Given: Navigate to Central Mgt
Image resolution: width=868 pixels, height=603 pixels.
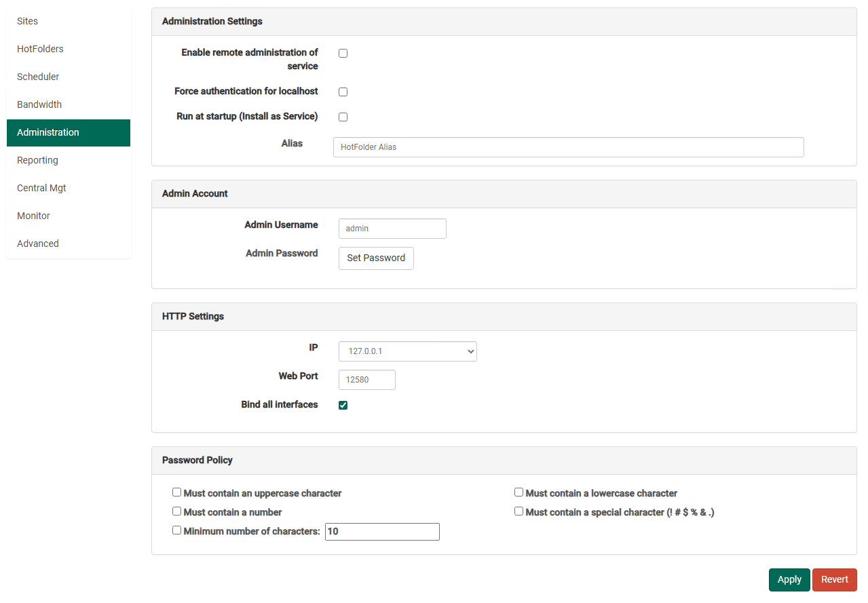Looking at the screenshot, I should point(69,188).
